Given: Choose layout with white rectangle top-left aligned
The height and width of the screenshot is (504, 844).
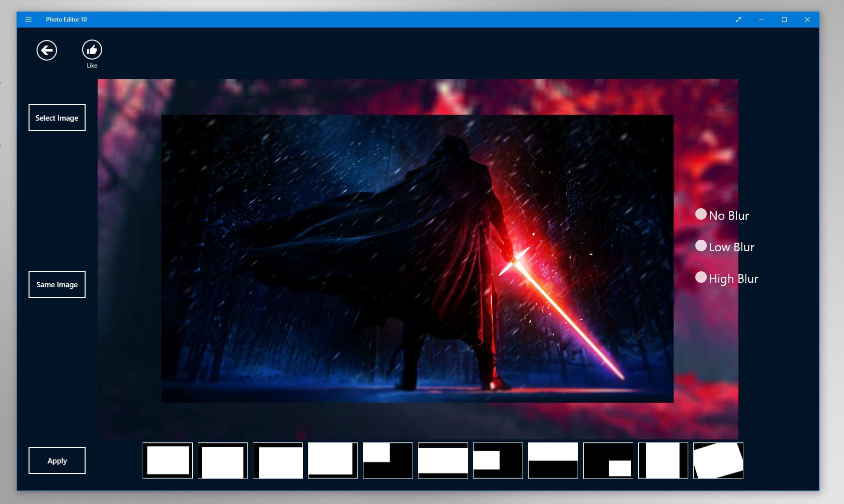Looking at the screenshot, I should 333,460.
